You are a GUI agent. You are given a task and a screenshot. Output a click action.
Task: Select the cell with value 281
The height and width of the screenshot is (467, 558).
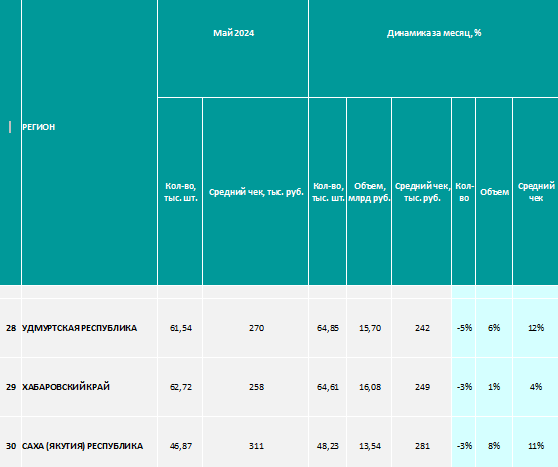coord(422,442)
